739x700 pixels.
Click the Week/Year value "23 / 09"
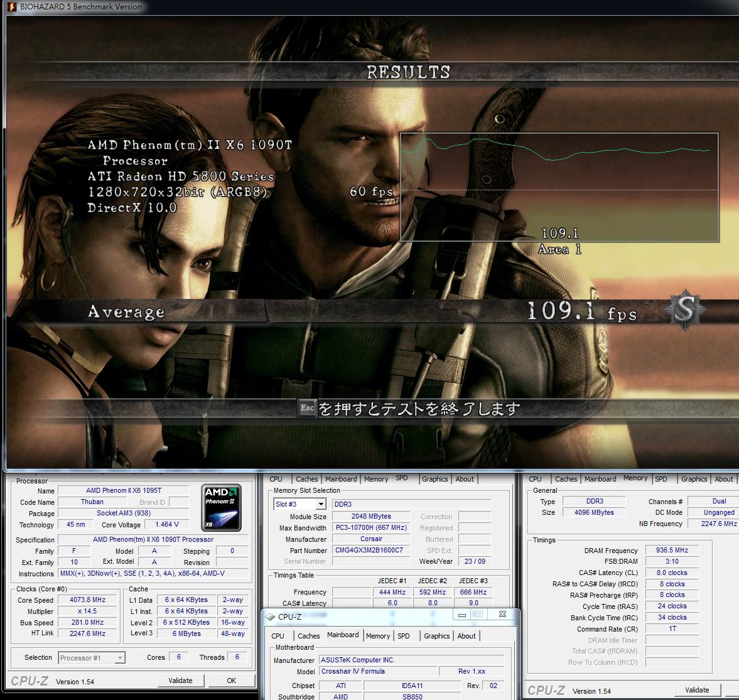pyautogui.click(x=475, y=561)
